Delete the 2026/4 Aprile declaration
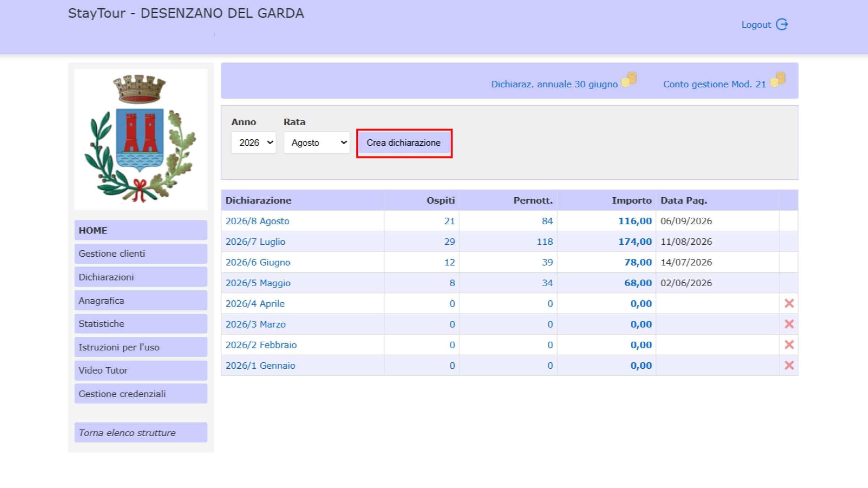The height and width of the screenshot is (488, 868). click(789, 303)
